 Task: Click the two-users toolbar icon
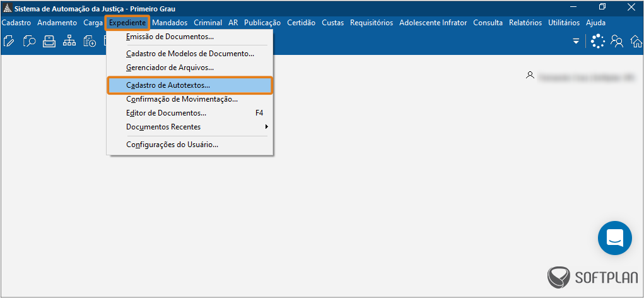pos(617,42)
